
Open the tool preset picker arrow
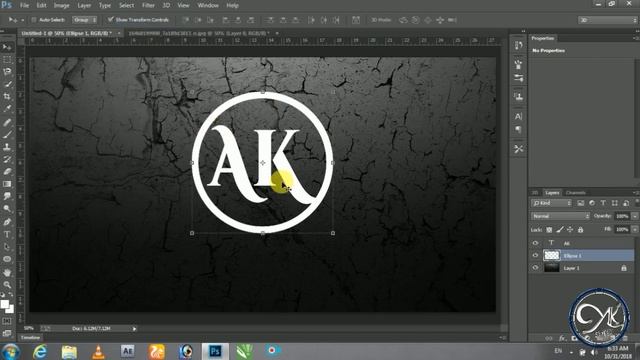pyautogui.click(x=22, y=20)
